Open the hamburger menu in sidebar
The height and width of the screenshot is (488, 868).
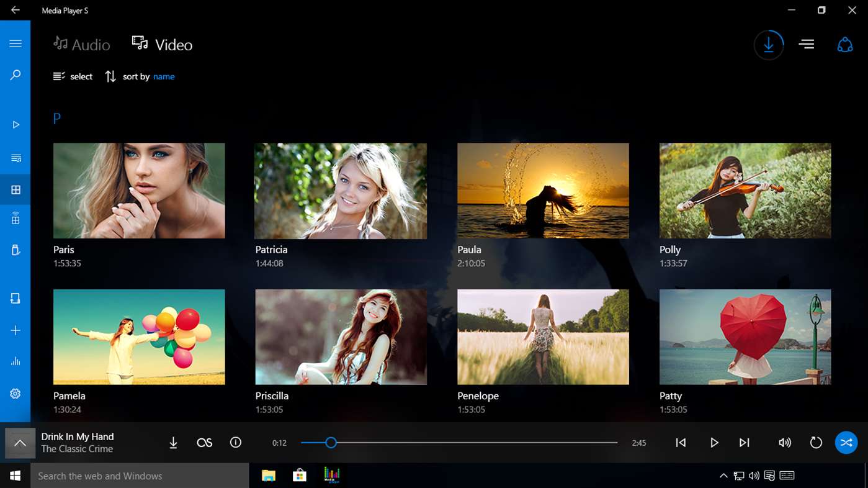point(16,43)
